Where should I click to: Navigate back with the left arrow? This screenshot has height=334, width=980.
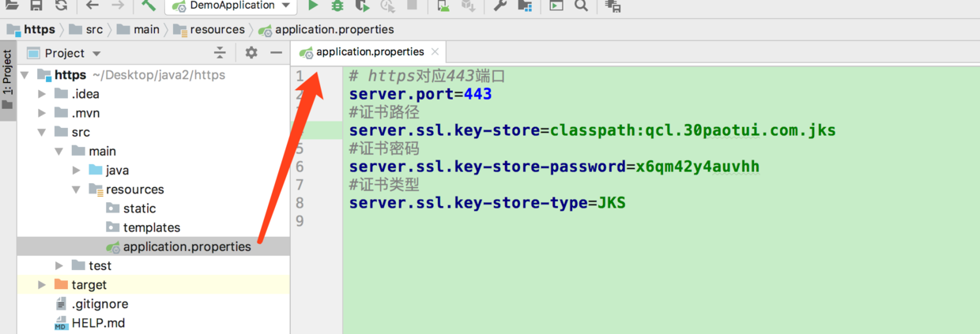pyautogui.click(x=92, y=6)
